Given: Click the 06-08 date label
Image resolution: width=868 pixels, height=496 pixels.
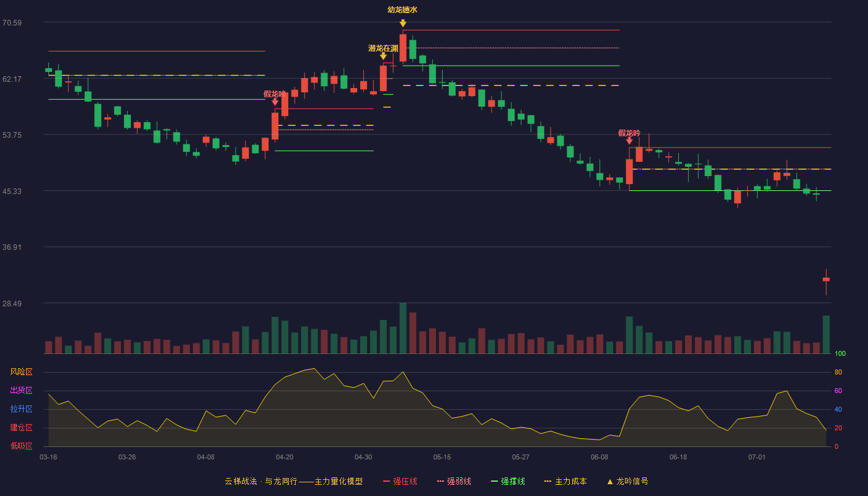Looking at the screenshot, I should (x=600, y=457).
